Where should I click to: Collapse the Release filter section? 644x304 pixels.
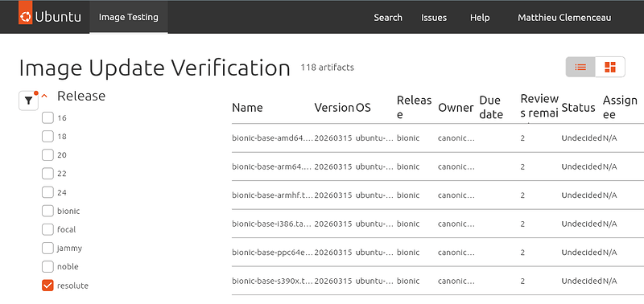click(45, 96)
